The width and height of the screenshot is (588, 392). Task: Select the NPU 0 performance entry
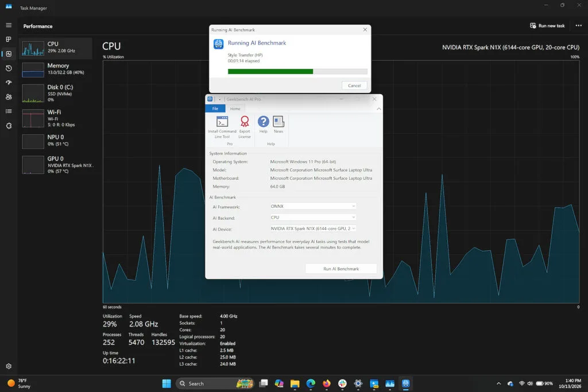point(56,141)
